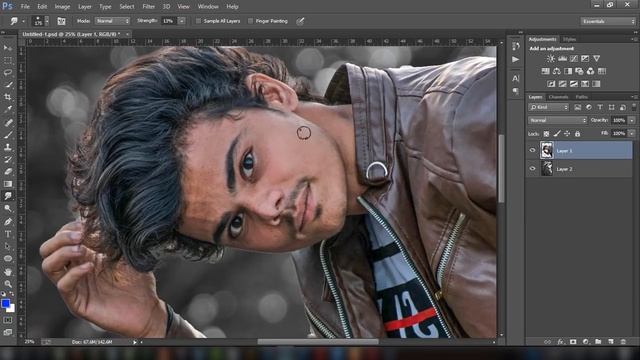Hide Layer 1 visibility eye

tap(532, 151)
